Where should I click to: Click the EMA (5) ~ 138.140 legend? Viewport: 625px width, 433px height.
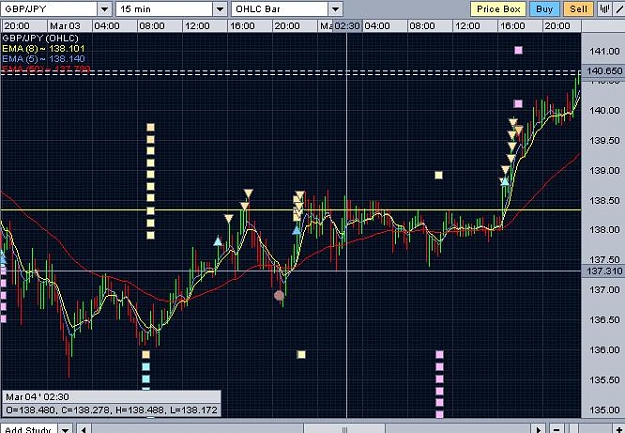coord(43,59)
